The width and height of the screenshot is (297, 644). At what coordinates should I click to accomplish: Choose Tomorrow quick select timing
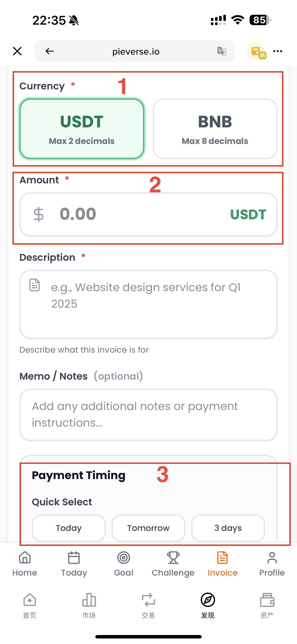[148, 528]
